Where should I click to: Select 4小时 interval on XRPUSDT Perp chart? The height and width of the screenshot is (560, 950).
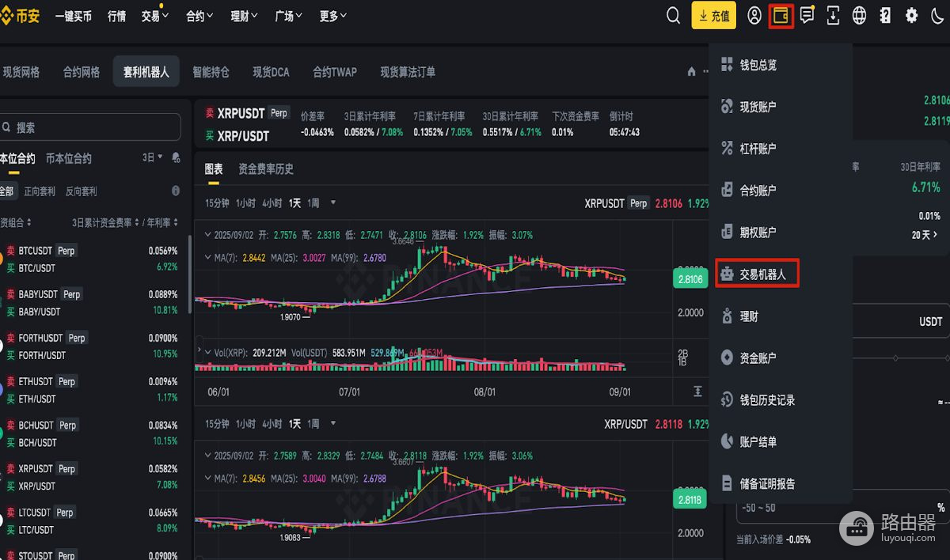[x=272, y=202]
